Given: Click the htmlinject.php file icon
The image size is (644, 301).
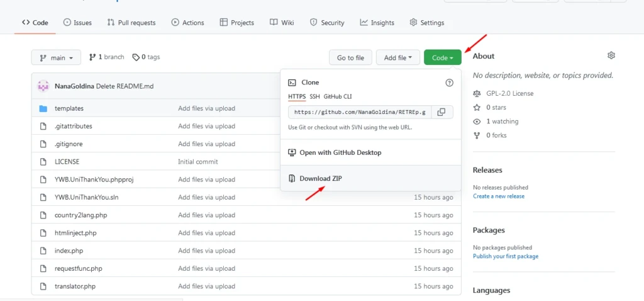Looking at the screenshot, I should 43,233.
